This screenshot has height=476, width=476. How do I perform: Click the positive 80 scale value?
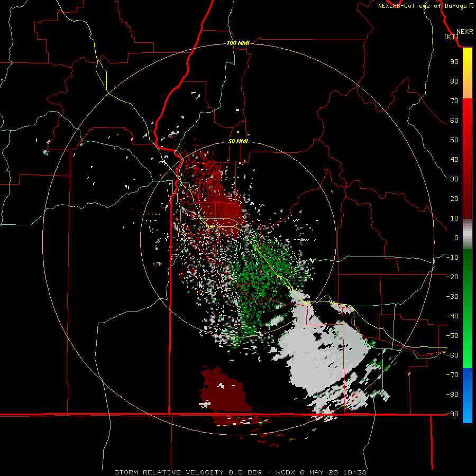(454, 81)
